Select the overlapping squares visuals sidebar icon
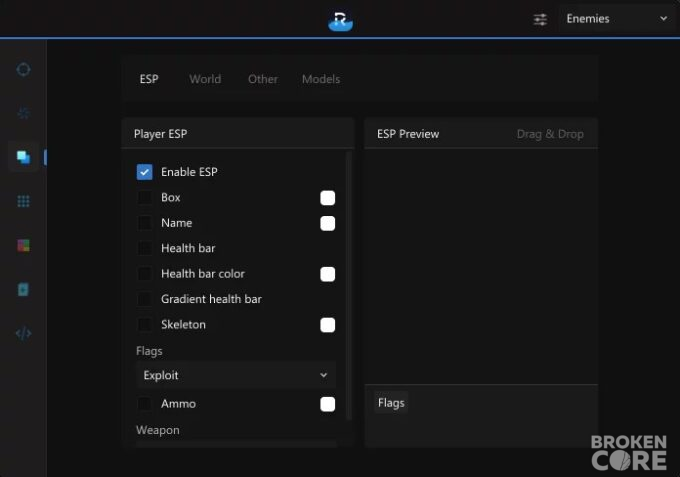 23,157
